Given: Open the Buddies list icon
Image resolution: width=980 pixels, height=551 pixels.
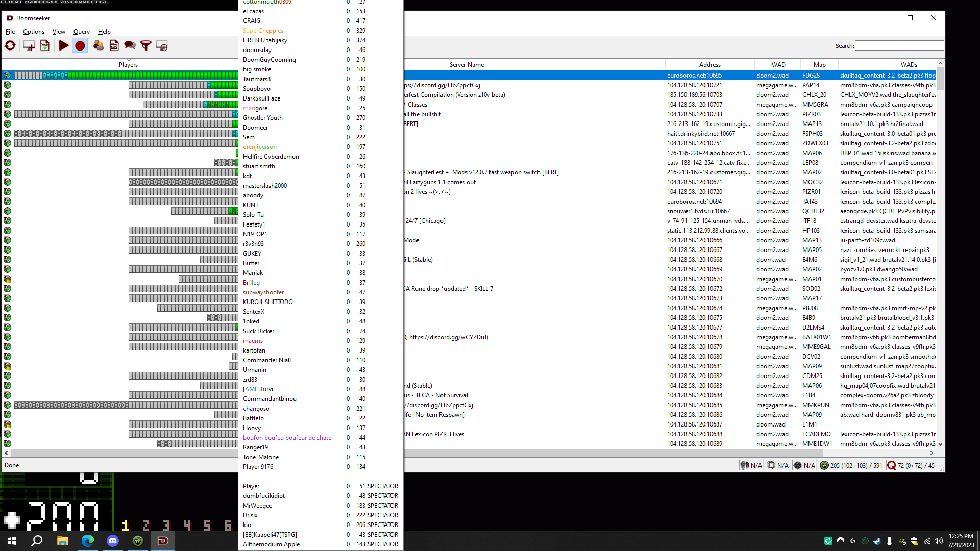Looking at the screenshot, I should click(x=99, y=46).
